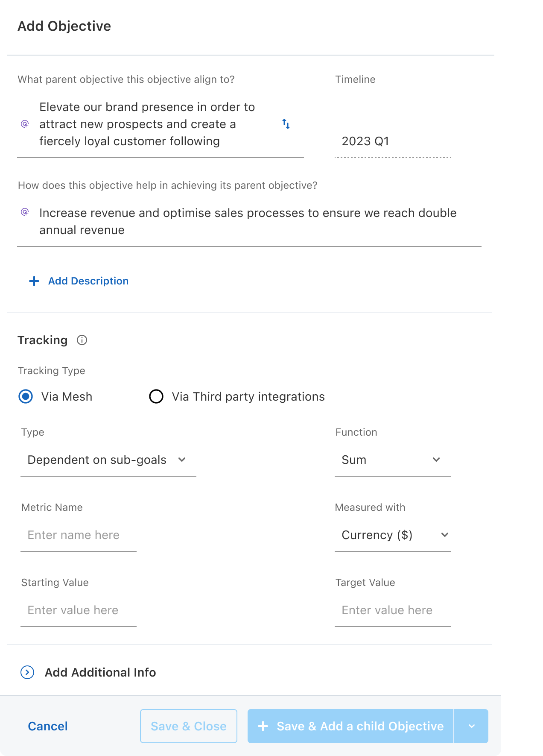Open the Measured with Currency dropdown
Image resolution: width=543 pixels, height=756 pixels.
click(393, 535)
